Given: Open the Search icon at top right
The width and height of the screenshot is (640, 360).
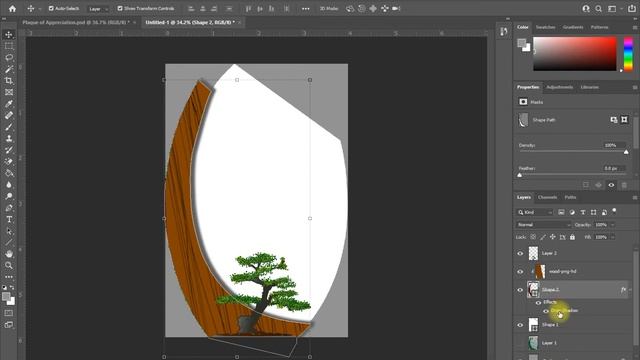Looking at the screenshot, I should pyautogui.click(x=598, y=9).
